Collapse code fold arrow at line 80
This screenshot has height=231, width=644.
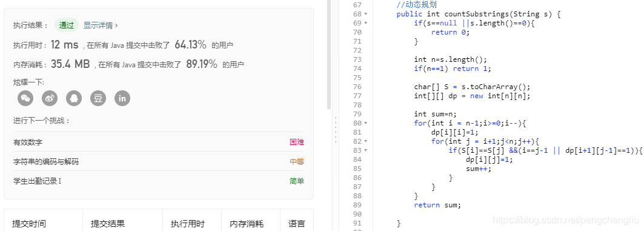pos(366,123)
